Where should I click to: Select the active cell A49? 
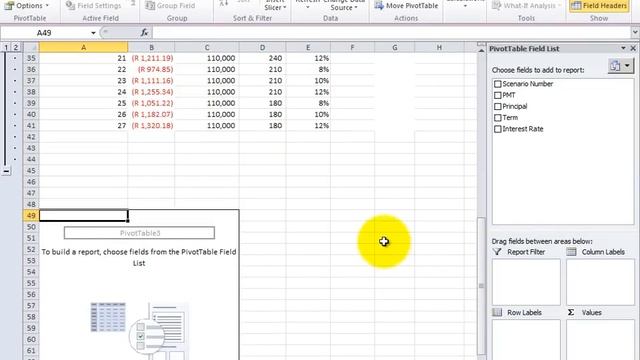[x=83, y=215]
